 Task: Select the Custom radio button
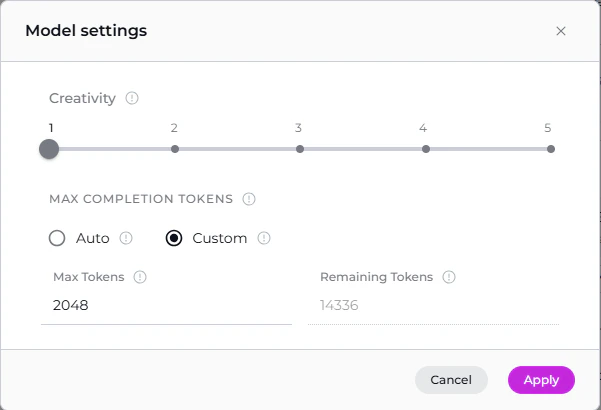174,238
